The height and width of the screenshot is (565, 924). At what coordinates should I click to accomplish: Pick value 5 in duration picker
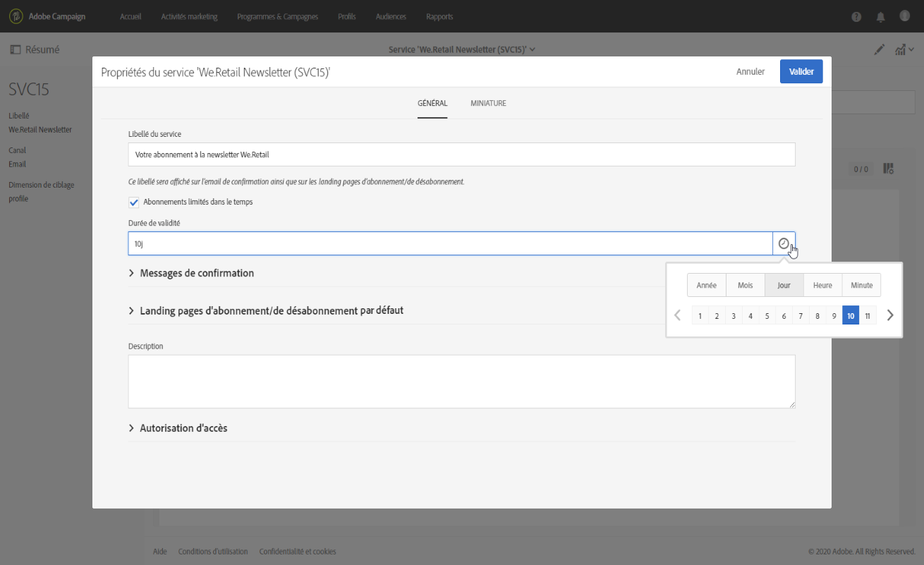pos(767,316)
